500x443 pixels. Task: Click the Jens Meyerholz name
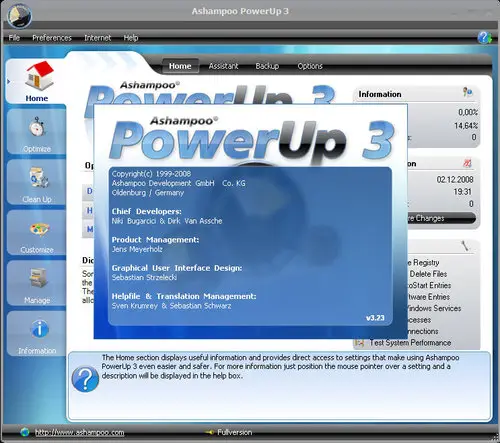137,249
